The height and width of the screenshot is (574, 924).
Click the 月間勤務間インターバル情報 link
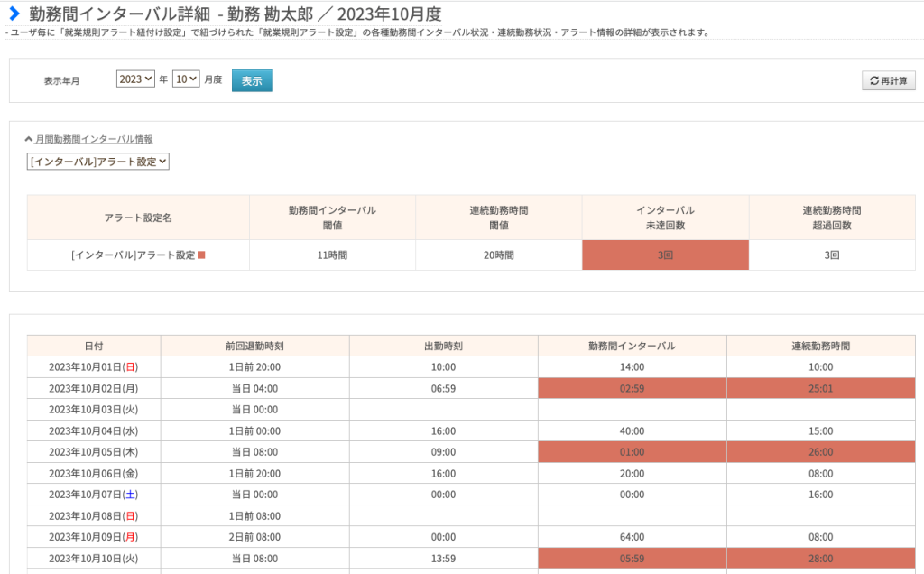(94, 139)
